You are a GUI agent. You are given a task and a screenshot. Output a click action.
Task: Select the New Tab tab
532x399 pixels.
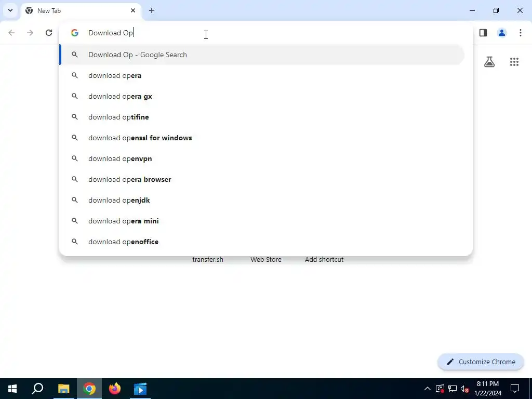[x=81, y=11]
